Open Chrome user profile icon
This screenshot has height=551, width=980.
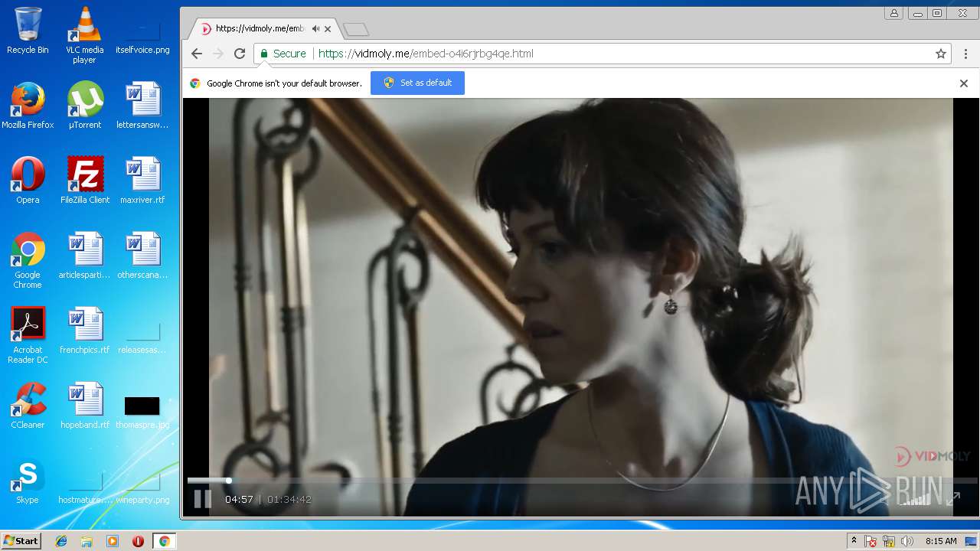pos(894,13)
